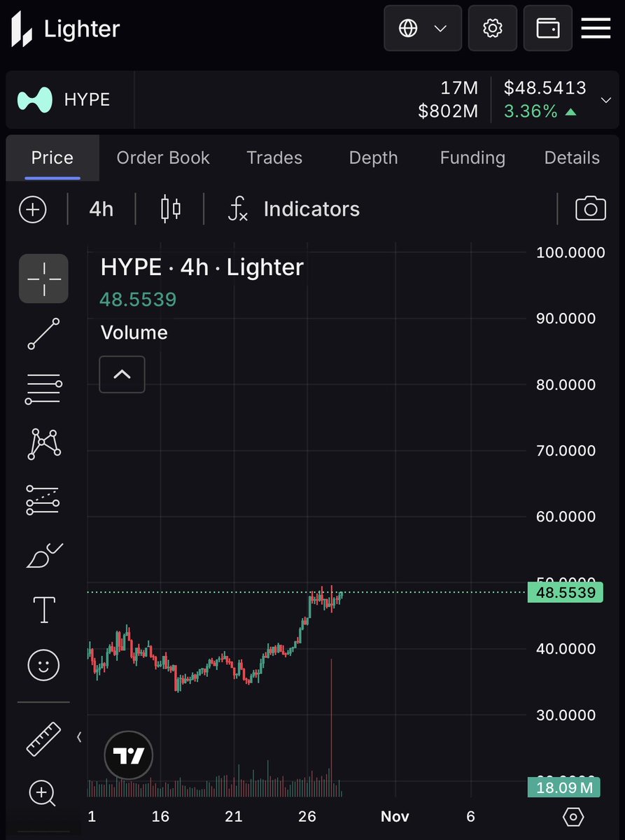Select the trend line tool

pos(43,333)
